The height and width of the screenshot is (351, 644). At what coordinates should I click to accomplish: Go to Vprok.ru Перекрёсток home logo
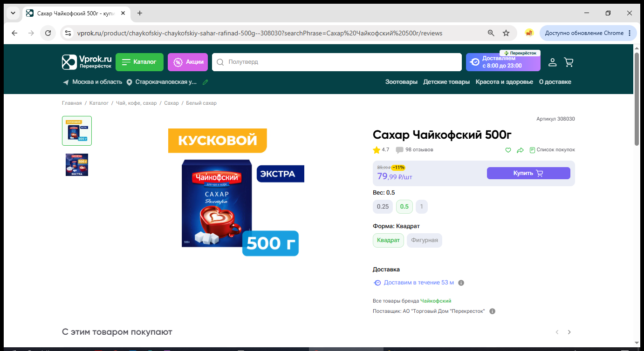click(x=87, y=62)
